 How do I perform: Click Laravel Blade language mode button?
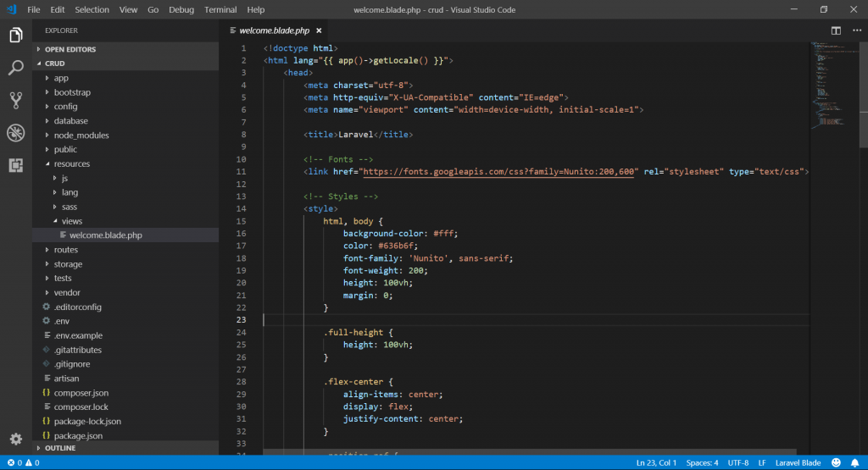point(798,463)
